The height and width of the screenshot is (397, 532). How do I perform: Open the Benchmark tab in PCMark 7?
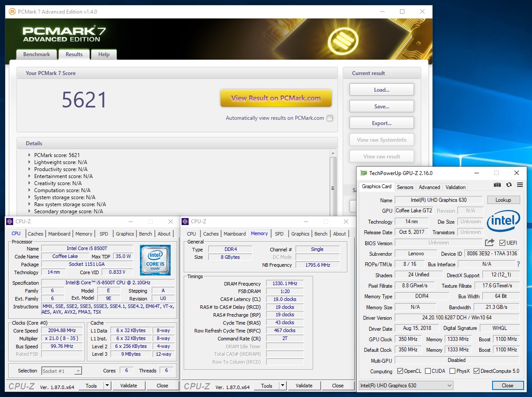[37, 54]
